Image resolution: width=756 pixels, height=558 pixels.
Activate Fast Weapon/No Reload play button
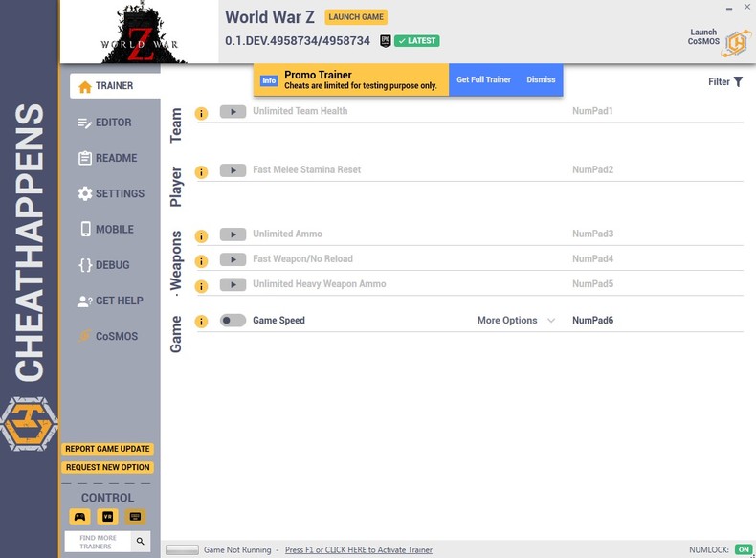click(233, 259)
